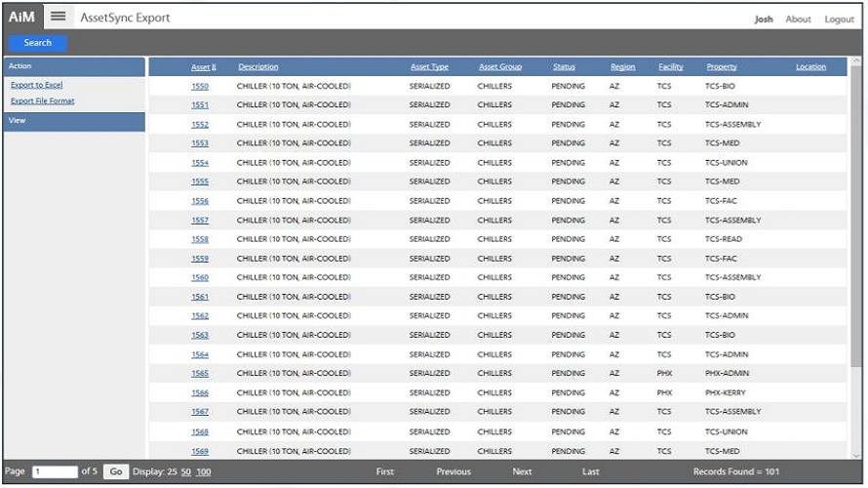Click the Logout link

click(839, 20)
